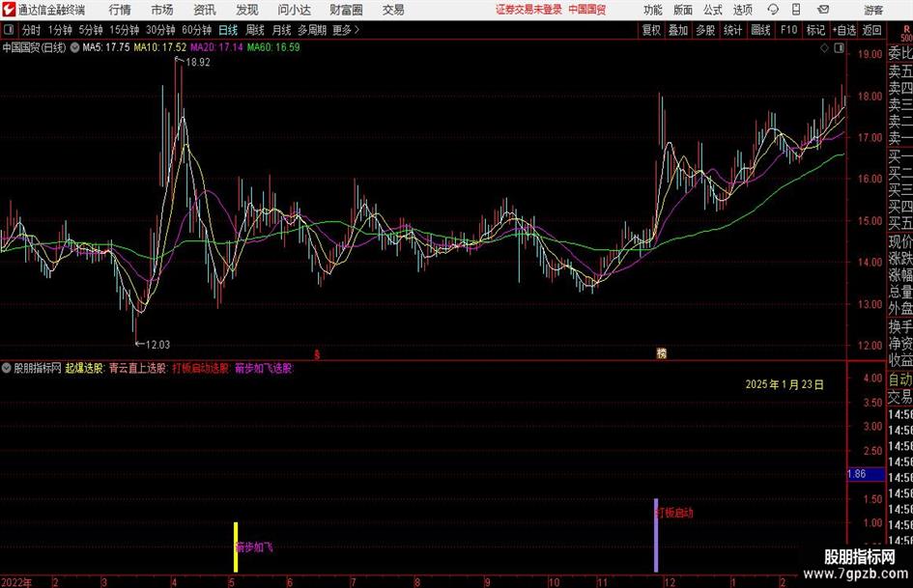913x588 pixels.
Task: Switch to the 5分钟 period tab
Action: (91, 30)
